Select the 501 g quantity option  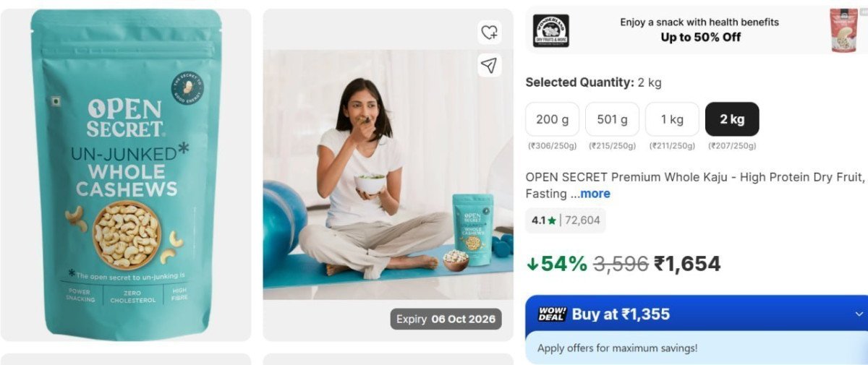[612, 119]
